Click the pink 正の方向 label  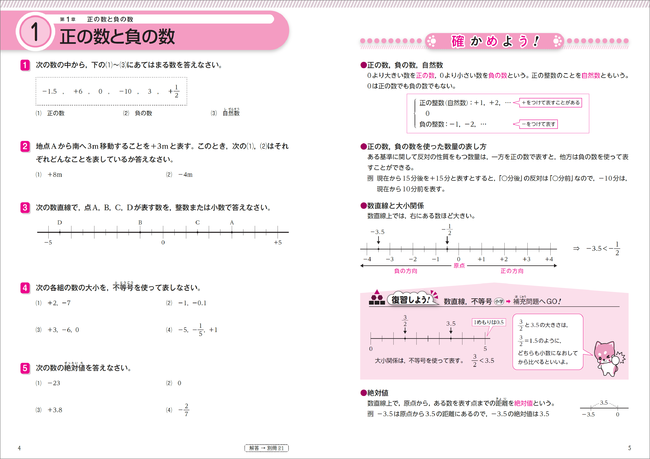(512, 271)
